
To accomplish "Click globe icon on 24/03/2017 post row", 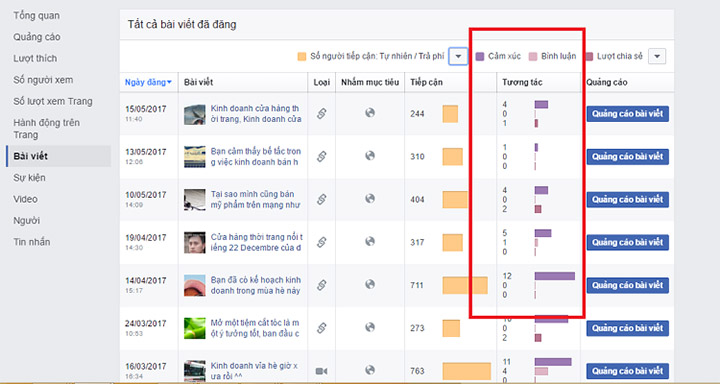I will (370, 327).
